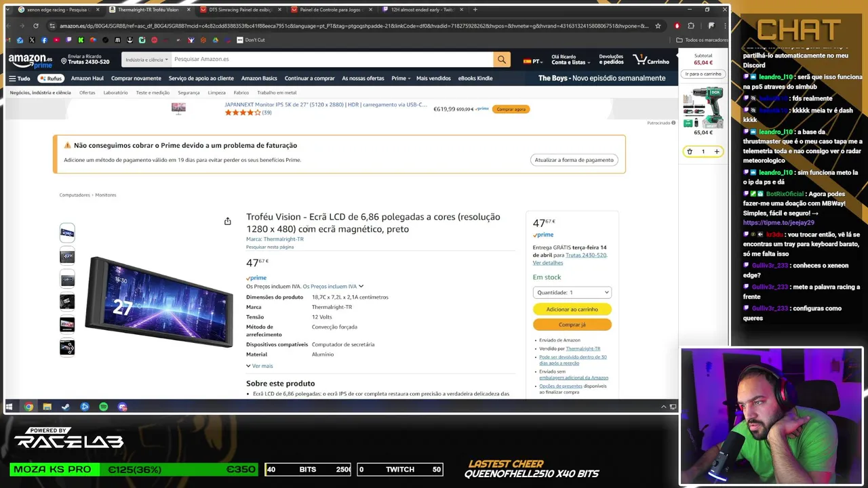Open the Windows Start menu
Image resolution: width=868 pixels, height=488 pixels.
coord(9,407)
